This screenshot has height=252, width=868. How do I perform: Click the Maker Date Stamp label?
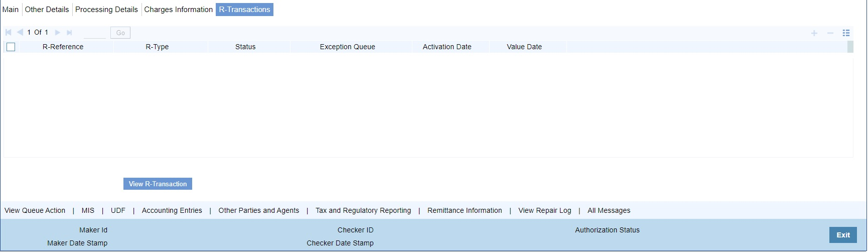click(77, 243)
